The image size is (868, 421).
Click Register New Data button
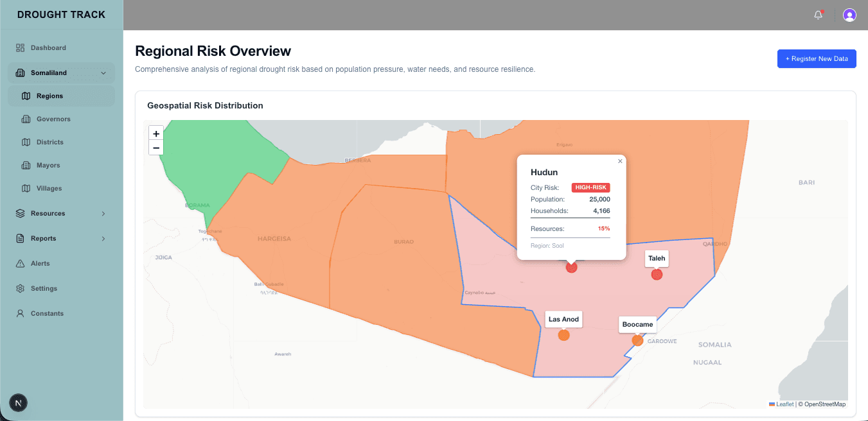[816, 59]
